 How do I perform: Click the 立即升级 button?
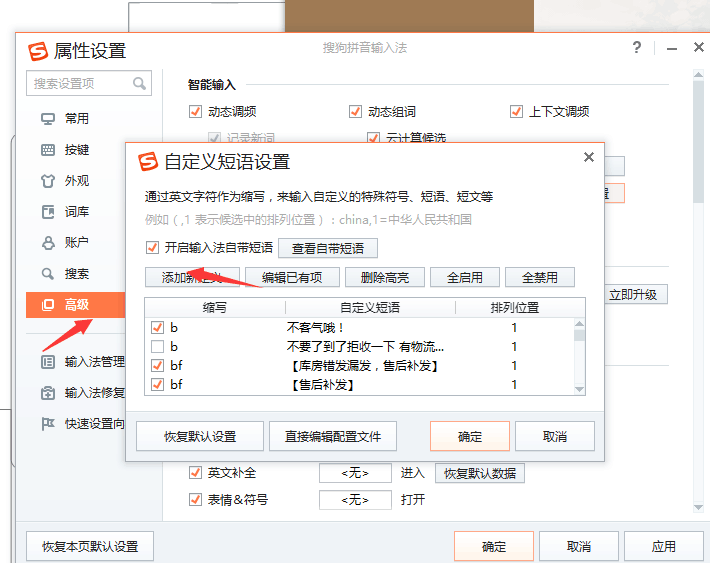(x=635, y=295)
